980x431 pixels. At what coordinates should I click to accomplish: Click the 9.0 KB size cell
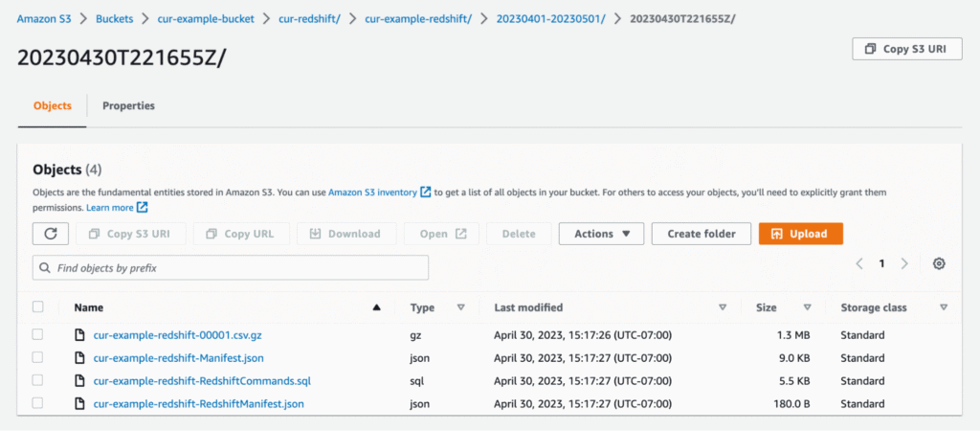(x=792, y=358)
